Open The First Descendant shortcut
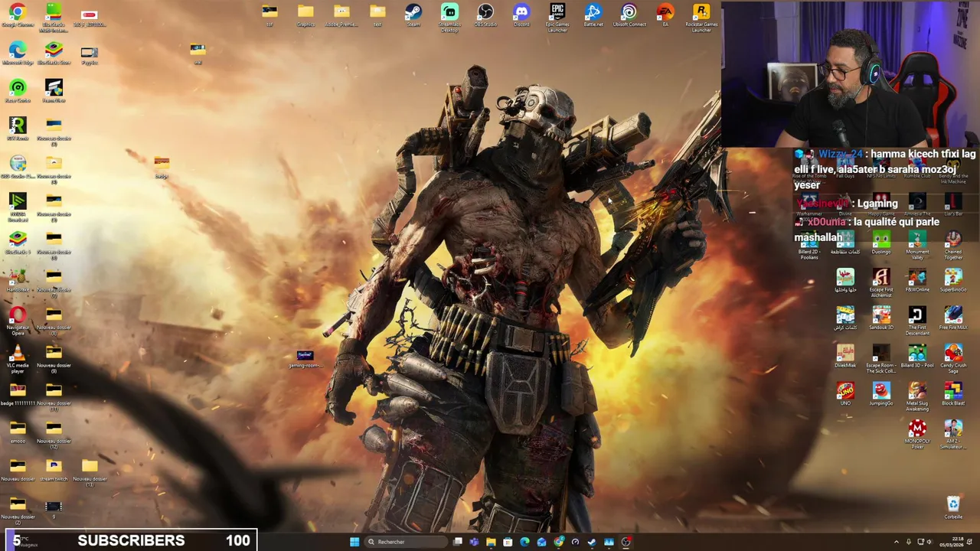 tap(917, 321)
